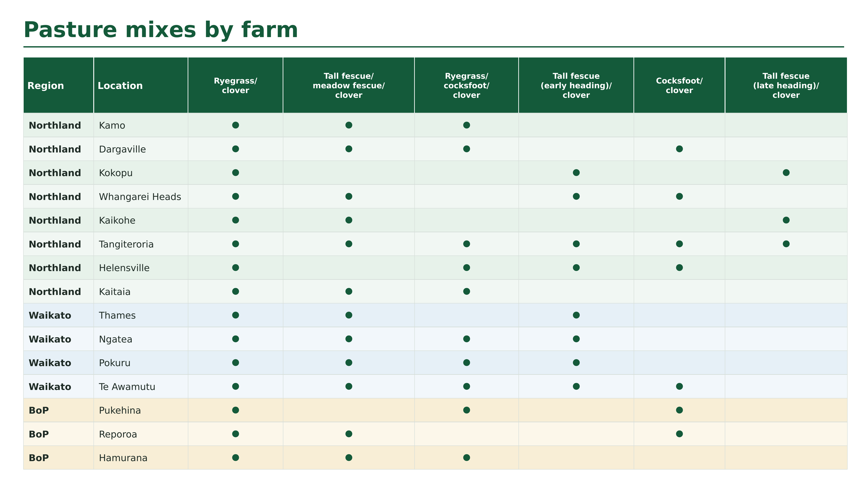This screenshot has width=868, height=488.
Task: Select the Waikato region cell for Ngatea
Action: [x=58, y=339]
